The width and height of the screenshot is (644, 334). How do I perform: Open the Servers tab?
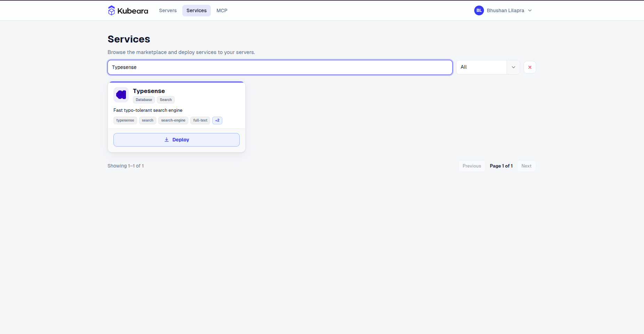pos(168,10)
